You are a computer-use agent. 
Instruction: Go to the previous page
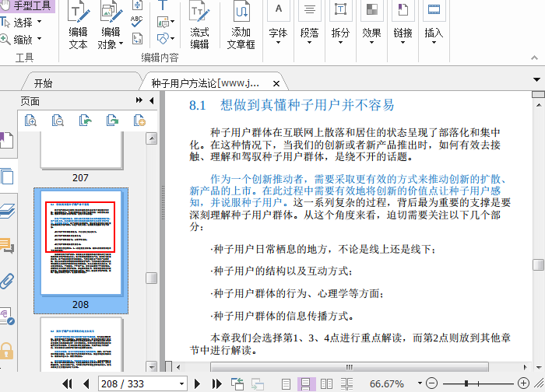pos(86,383)
